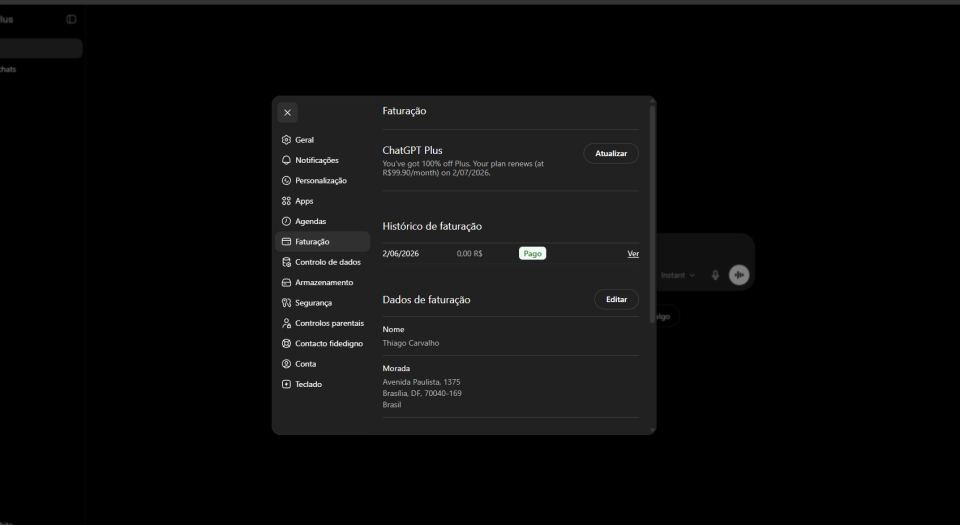This screenshot has width=960, height=525.
Task: Click the Personalização icon
Action: pos(286,181)
